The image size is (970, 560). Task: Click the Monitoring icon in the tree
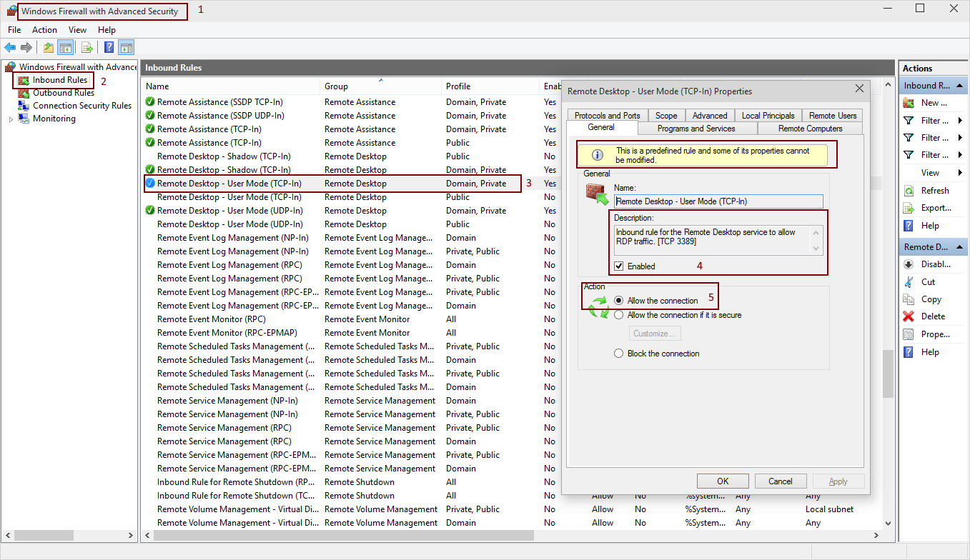coord(24,119)
